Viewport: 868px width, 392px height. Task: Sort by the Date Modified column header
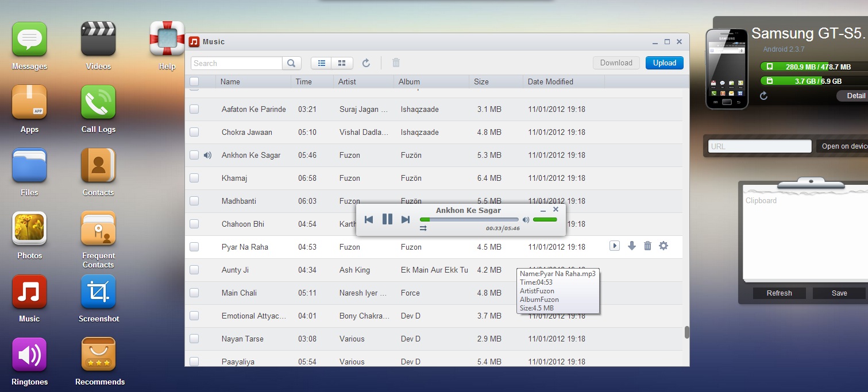pyautogui.click(x=550, y=81)
